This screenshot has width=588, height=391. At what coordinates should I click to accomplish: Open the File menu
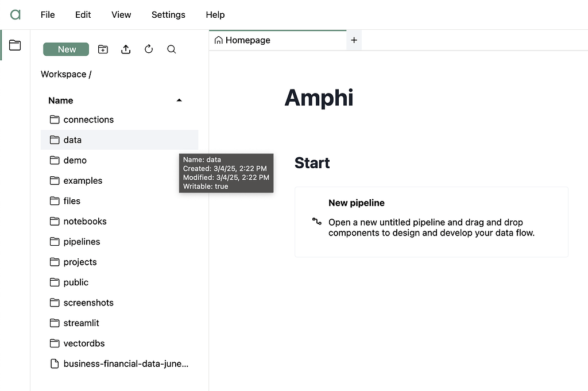tap(47, 14)
